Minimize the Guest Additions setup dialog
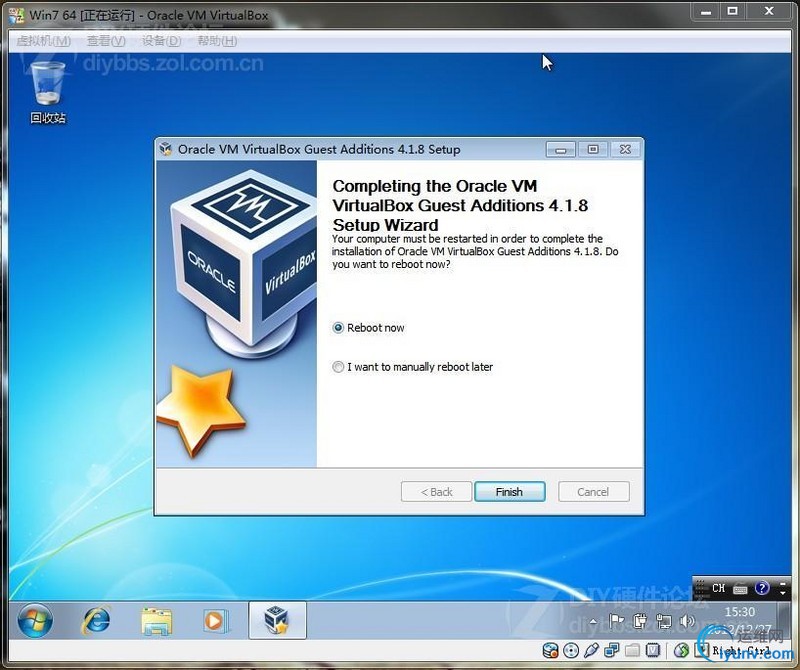 pyautogui.click(x=561, y=150)
